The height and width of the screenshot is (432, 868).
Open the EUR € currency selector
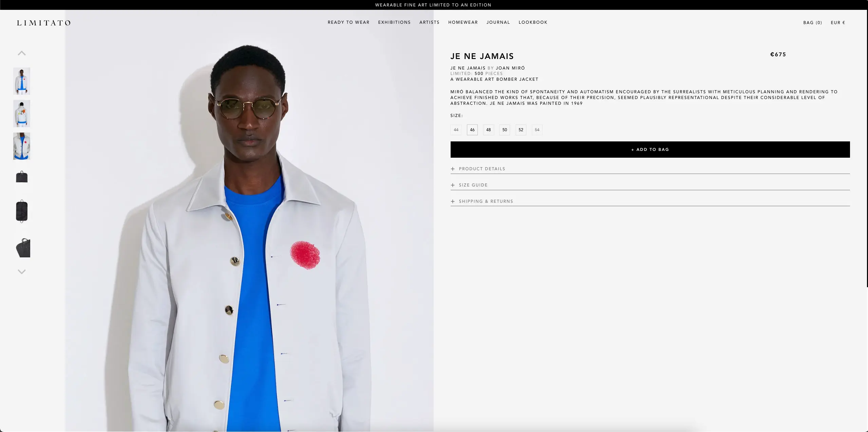pyautogui.click(x=838, y=23)
